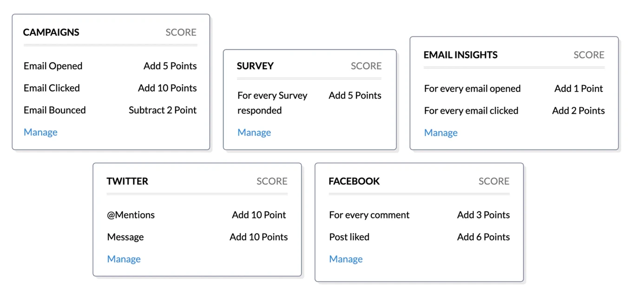The width and height of the screenshot is (644, 301).
Task: Select the For every comment rule
Action: [369, 215]
